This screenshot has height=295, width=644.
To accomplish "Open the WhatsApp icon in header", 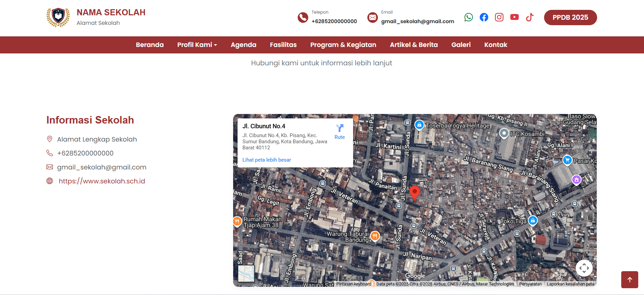I will [468, 17].
